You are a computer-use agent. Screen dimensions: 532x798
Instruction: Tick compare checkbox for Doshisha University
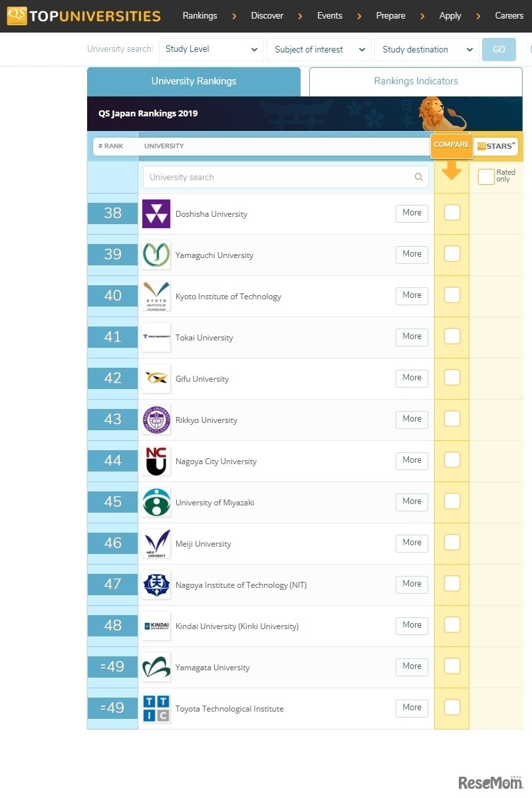452,212
